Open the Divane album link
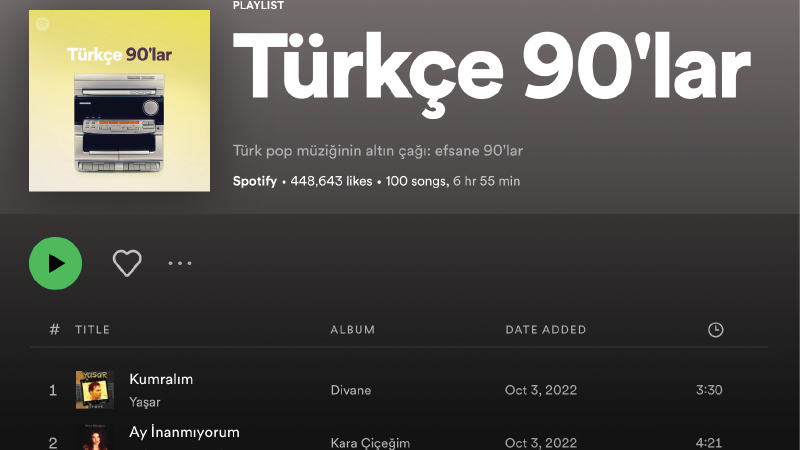Viewport: 800px width, 450px height. 351,390
